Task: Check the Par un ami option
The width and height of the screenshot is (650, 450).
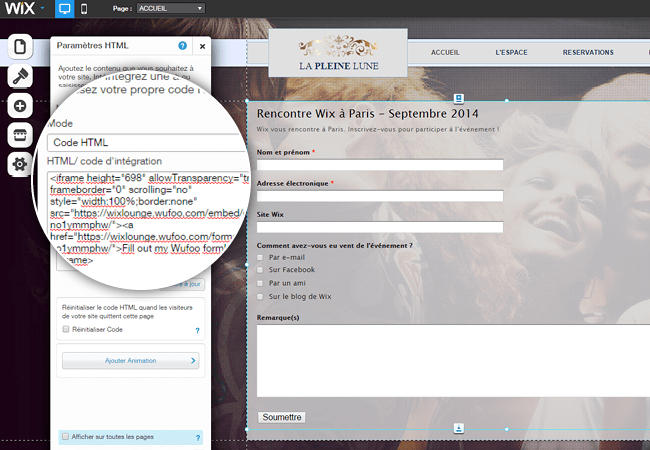Action: (x=260, y=283)
